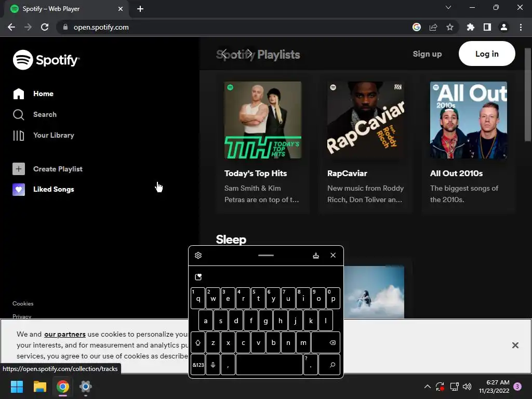Tap the backspace key
The width and height of the screenshot is (532, 399).
[x=326, y=343]
